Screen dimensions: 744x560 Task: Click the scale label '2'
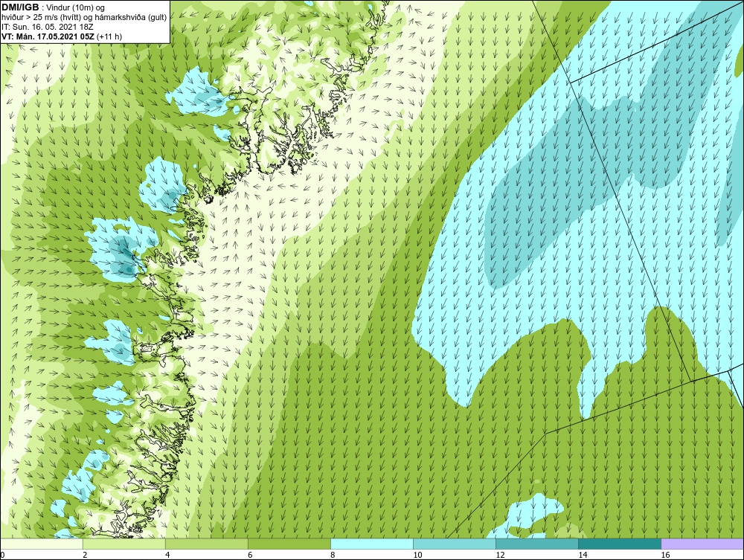[x=85, y=555]
